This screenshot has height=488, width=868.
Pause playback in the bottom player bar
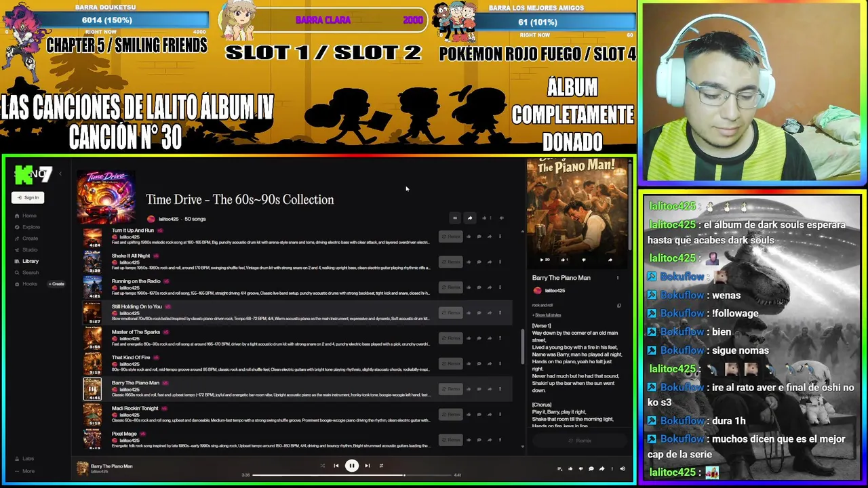pos(351,466)
